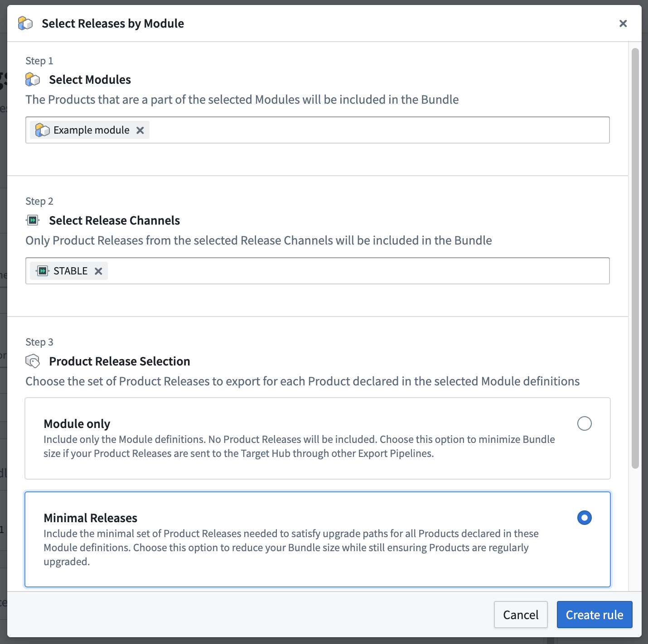Close the Select Releases by Module dialog
Viewport: 648px width, 644px height.
point(623,24)
